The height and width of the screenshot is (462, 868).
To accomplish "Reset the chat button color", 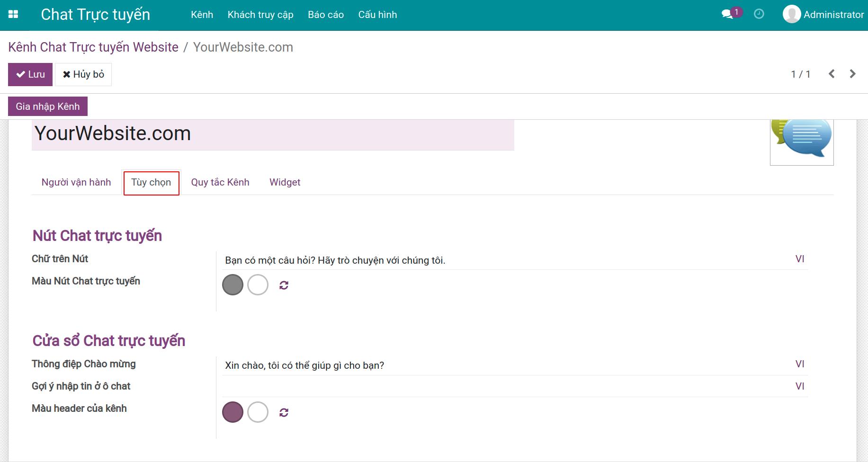I will tap(284, 285).
